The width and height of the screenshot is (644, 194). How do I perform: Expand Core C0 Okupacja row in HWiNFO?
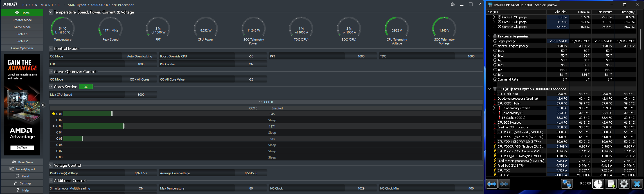[494, 17]
